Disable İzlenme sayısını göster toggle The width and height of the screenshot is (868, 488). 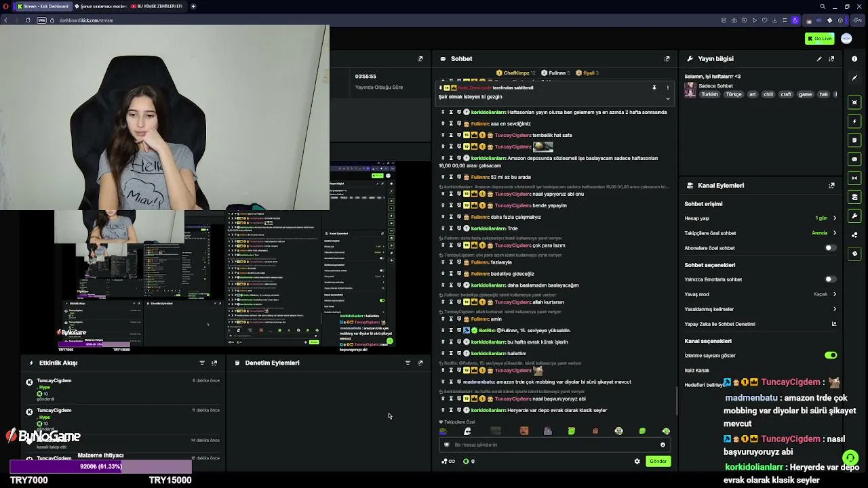tap(831, 355)
